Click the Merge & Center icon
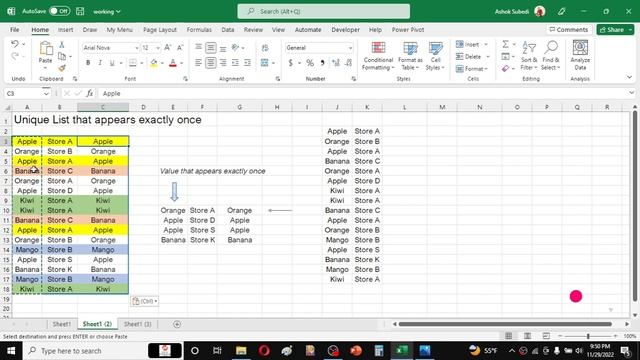This screenshot has height=360, width=640. 264,63
